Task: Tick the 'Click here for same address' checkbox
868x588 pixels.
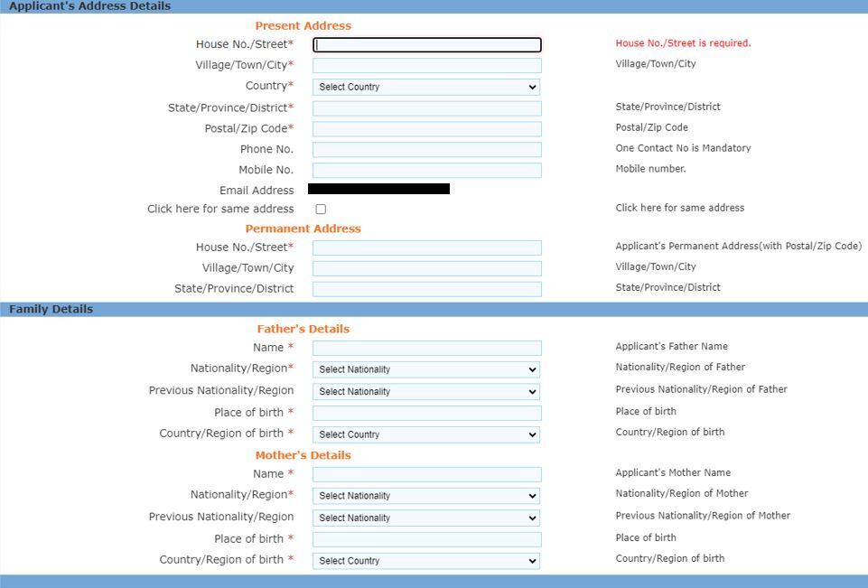Action: click(x=321, y=209)
